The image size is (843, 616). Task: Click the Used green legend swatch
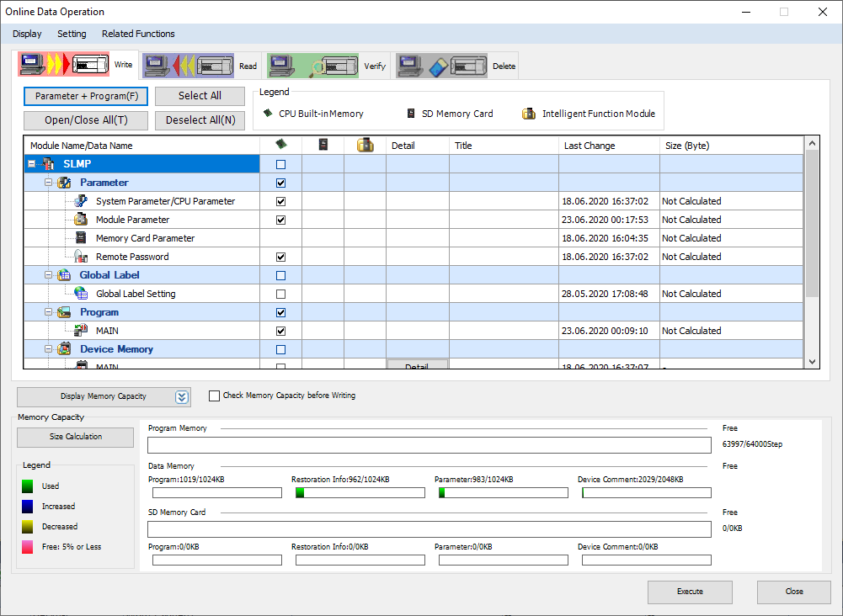[28, 486]
